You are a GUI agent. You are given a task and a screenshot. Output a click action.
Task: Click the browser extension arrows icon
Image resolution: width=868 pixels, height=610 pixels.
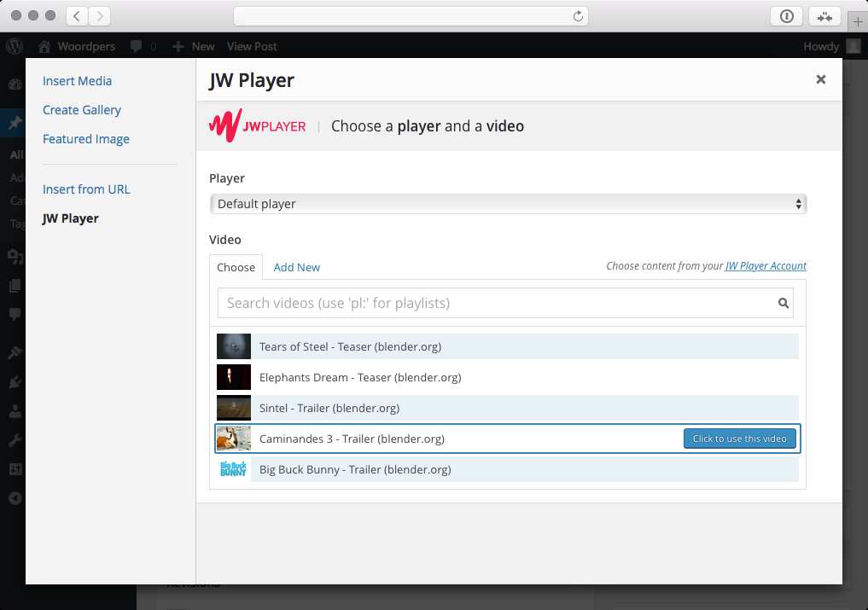(824, 16)
